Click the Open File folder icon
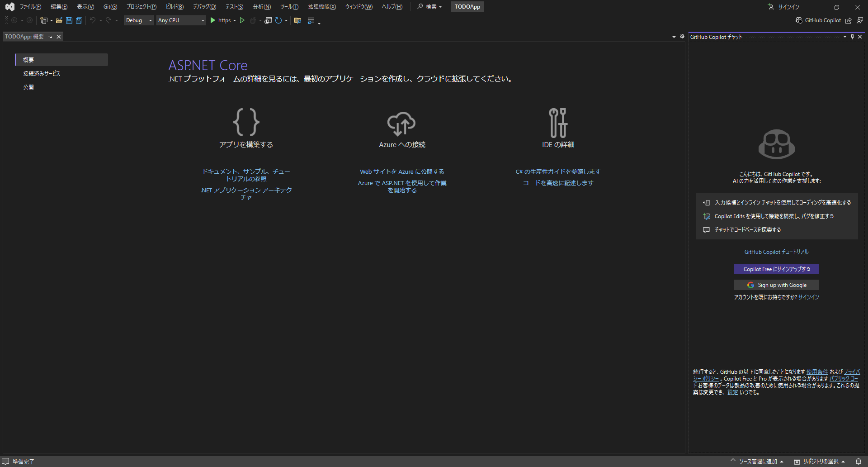 click(x=59, y=20)
